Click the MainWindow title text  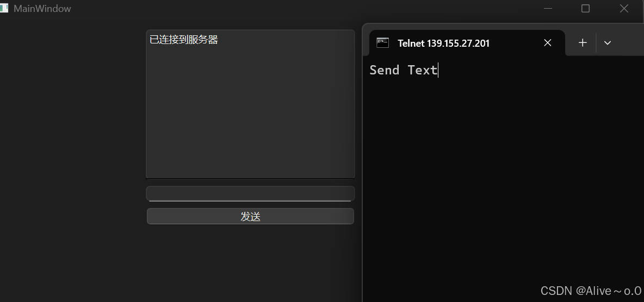[x=42, y=9]
